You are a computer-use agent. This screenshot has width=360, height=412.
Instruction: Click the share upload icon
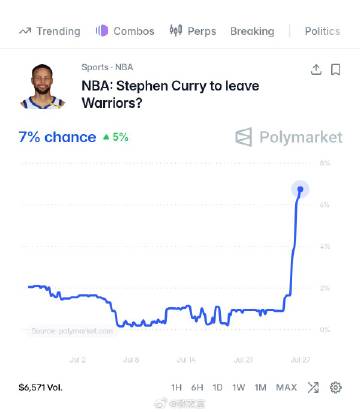point(316,70)
